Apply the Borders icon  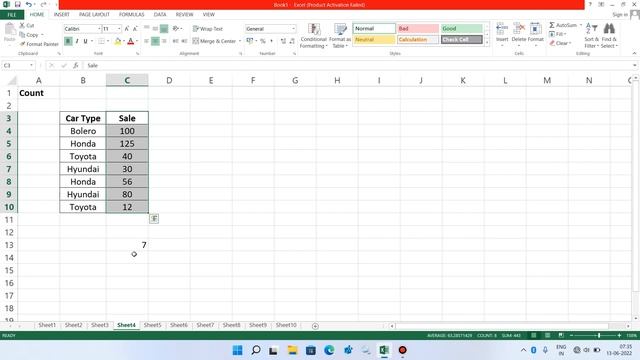pos(101,41)
